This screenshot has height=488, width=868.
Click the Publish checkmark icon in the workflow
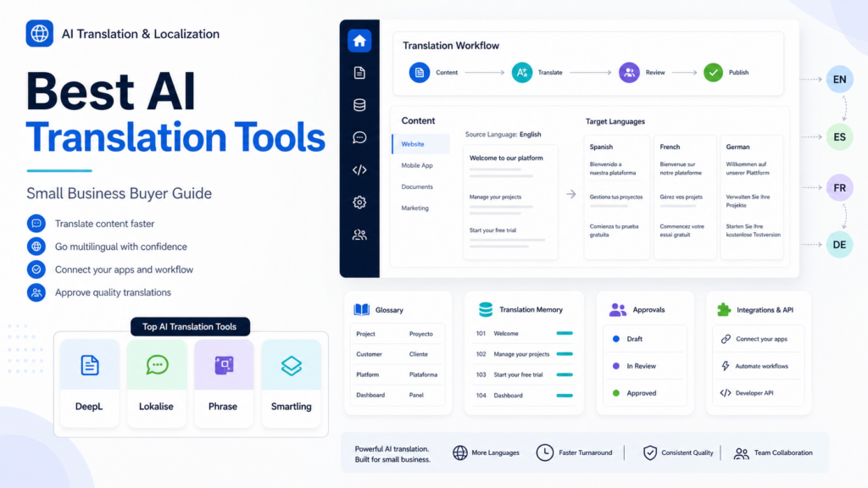pyautogui.click(x=713, y=73)
